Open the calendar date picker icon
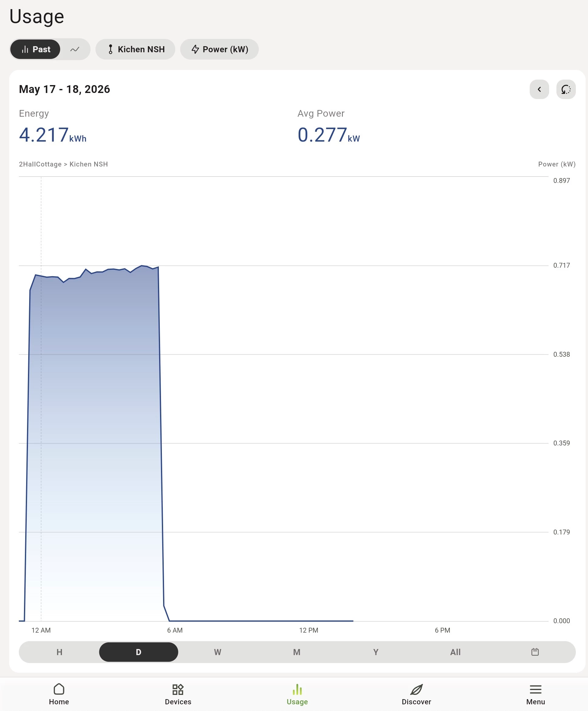The width and height of the screenshot is (588, 711). pos(535,652)
